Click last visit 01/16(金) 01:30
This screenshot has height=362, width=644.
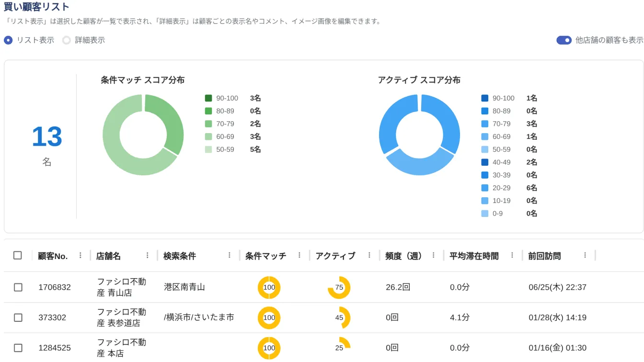click(x=557, y=348)
